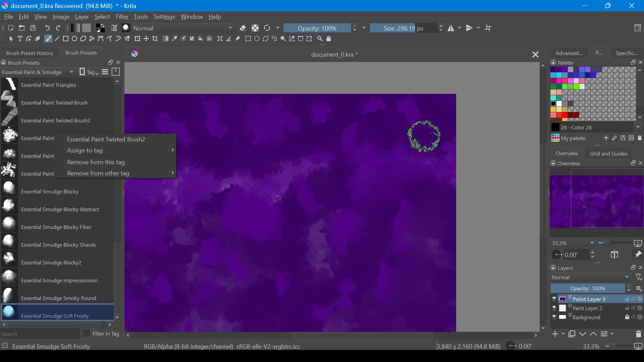The height and width of the screenshot is (362, 644).
Task: Switch to Grid and Guides tab
Action: tap(608, 154)
